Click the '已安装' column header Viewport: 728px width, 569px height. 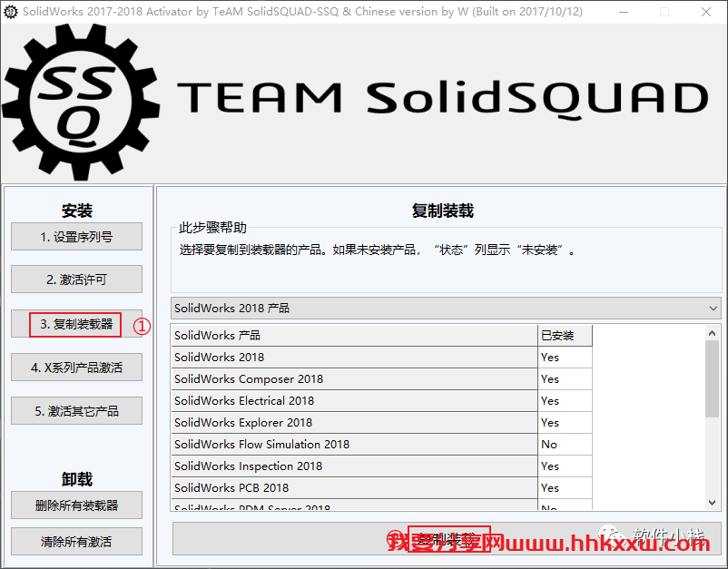[x=565, y=336]
